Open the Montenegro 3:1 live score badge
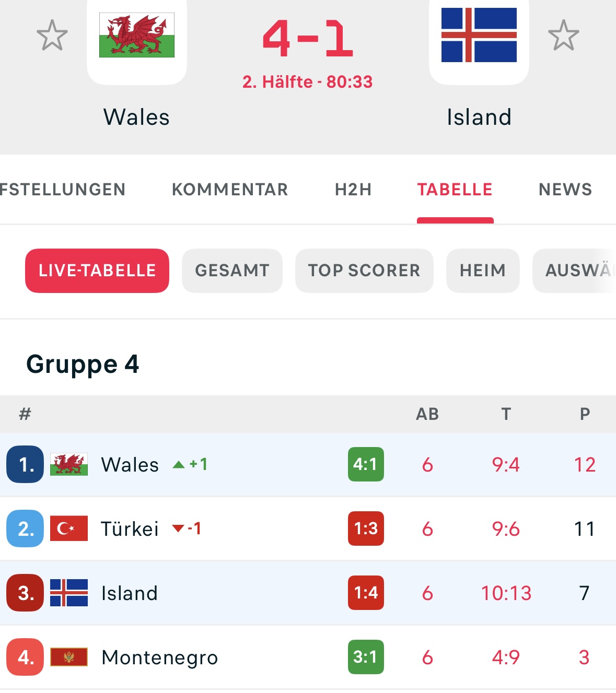This screenshot has width=616, height=693. tap(366, 657)
